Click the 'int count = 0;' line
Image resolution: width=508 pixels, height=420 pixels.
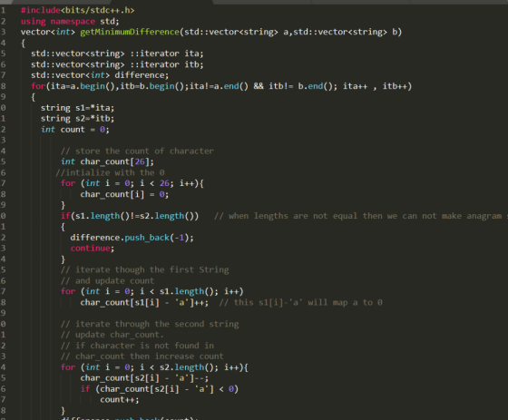point(75,130)
